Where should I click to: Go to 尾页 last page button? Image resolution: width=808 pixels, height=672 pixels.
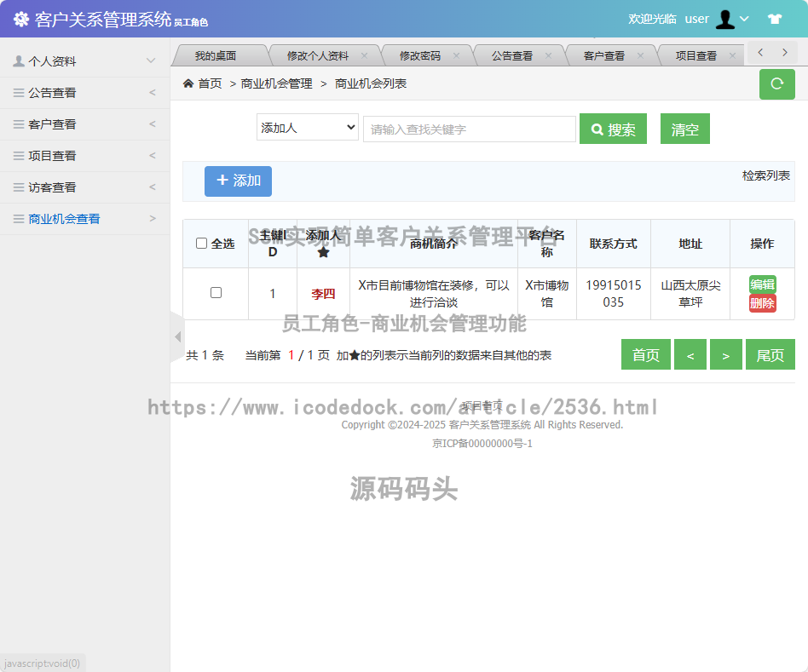tap(770, 354)
